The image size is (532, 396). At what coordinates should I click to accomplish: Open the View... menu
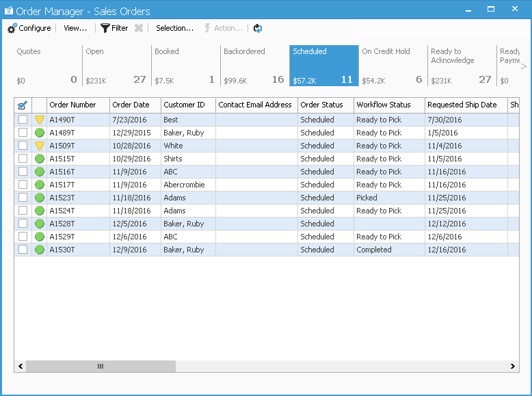tap(75, 28)
